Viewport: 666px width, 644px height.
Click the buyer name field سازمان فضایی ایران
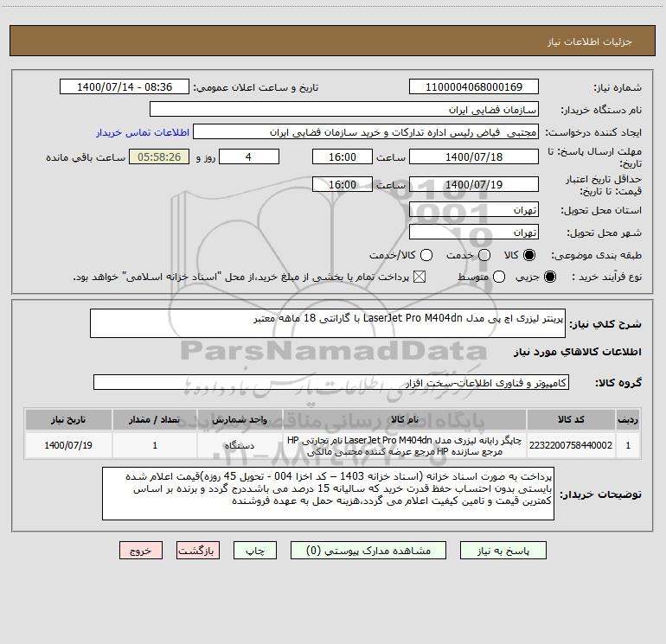coord(344,110)
